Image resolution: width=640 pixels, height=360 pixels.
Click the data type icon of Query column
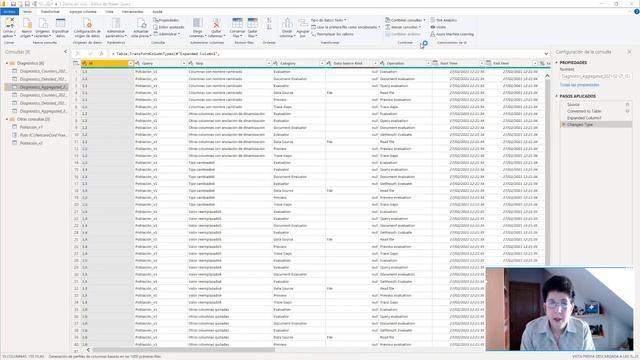[138, 63]
